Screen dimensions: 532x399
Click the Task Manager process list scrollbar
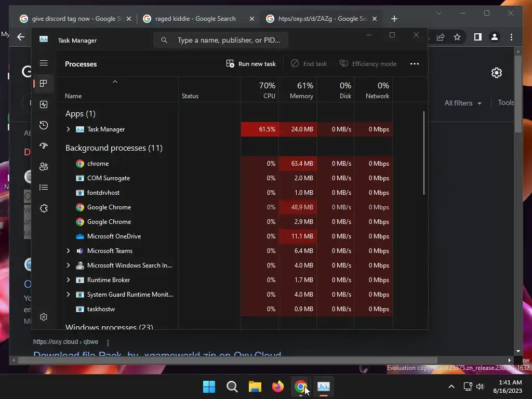tap(424, 153)
